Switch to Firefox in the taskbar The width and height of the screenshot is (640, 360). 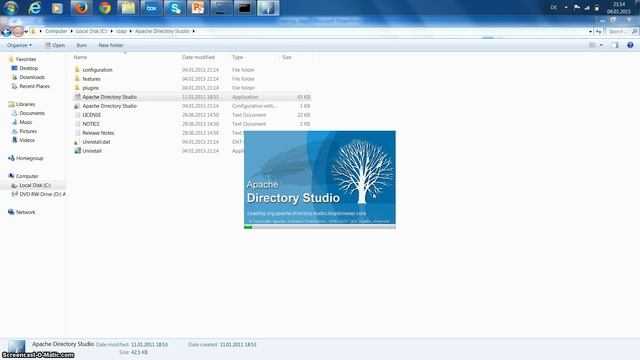click(81, 8)
